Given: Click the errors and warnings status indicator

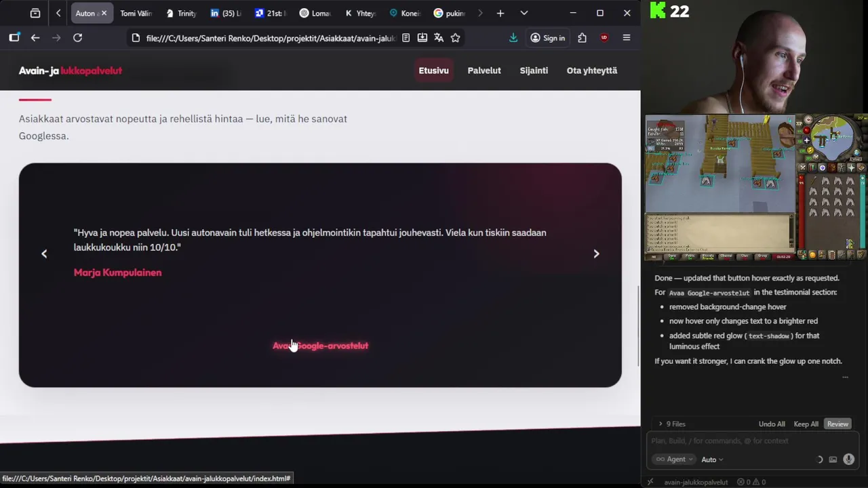Looking at the screenshot, I should click(x=751, y=483).
